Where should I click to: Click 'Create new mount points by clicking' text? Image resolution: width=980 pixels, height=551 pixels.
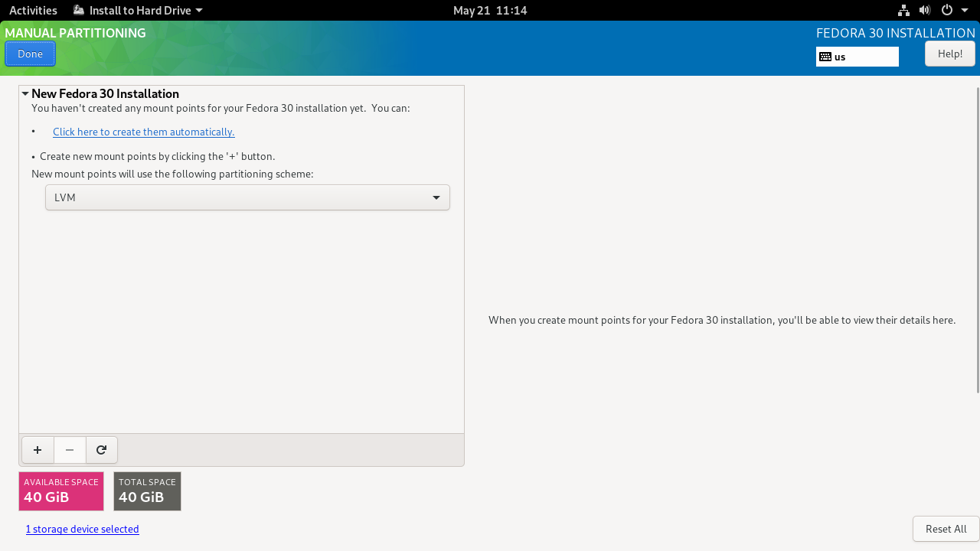click(x=157, y=156)
